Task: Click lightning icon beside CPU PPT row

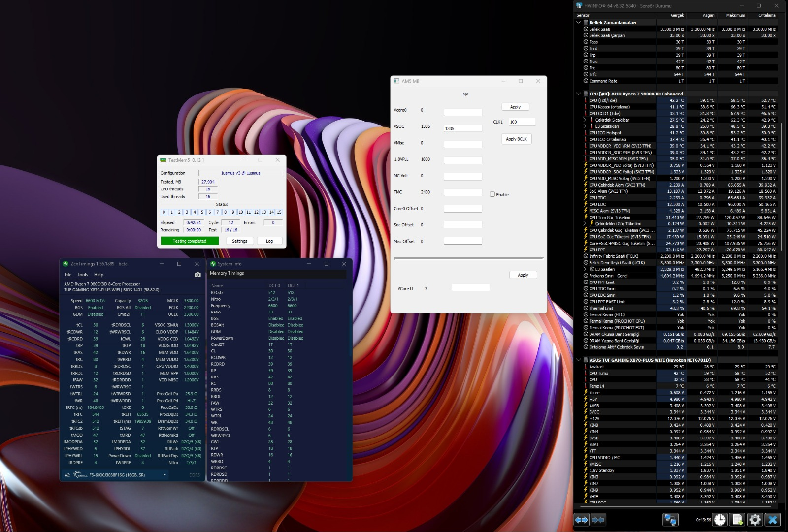Action: (586, 250)
